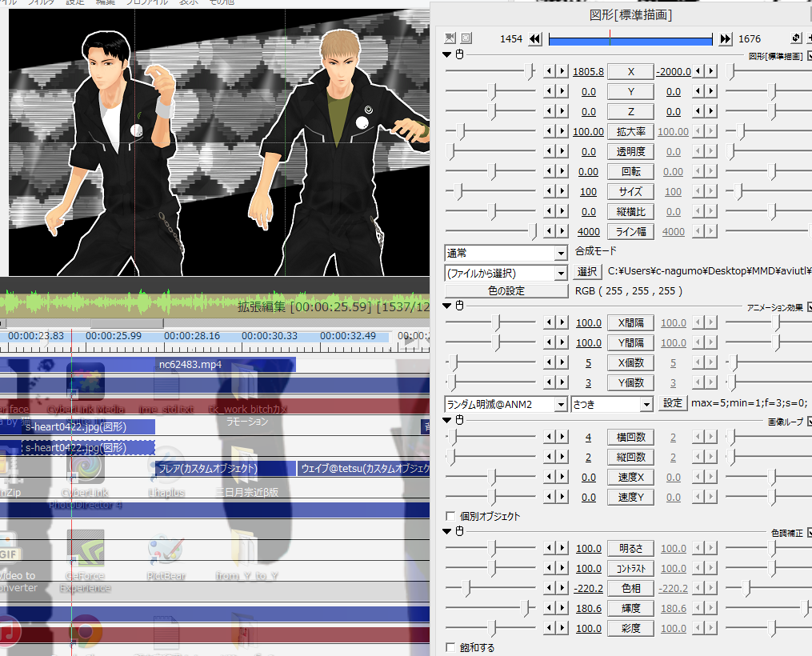Screen dimensions: 812x656
Task: Click the Y start value field 0.0
Action: (588, 92)
